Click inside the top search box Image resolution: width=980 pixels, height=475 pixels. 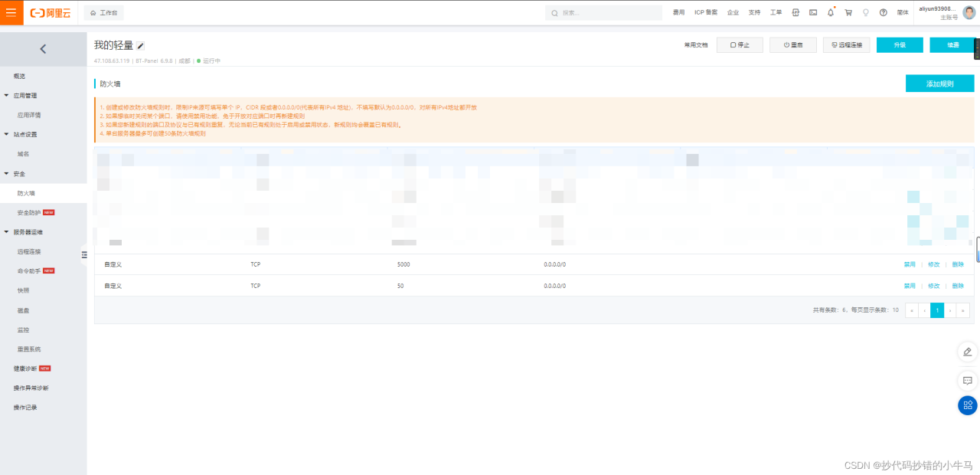pyautogui.click(x=609, y=13)
